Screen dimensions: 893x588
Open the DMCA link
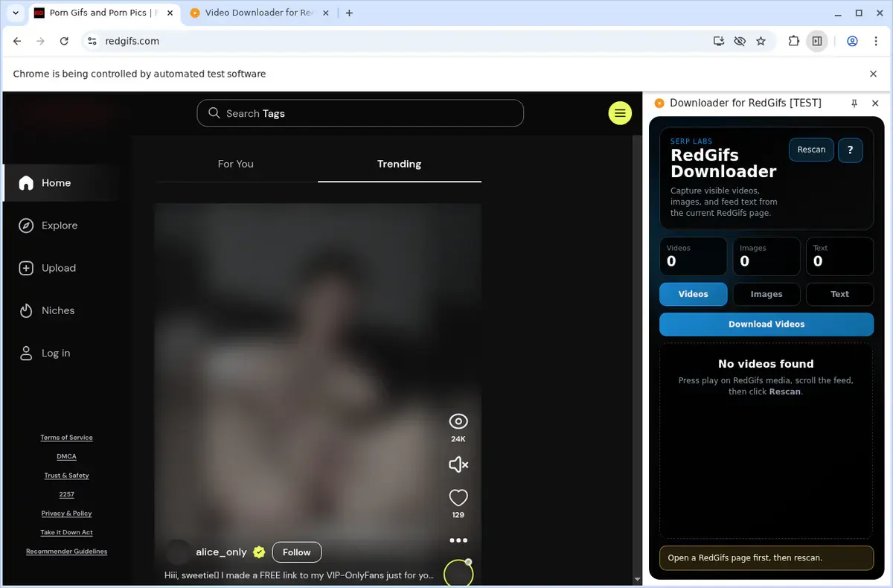[x=66, y=456]
